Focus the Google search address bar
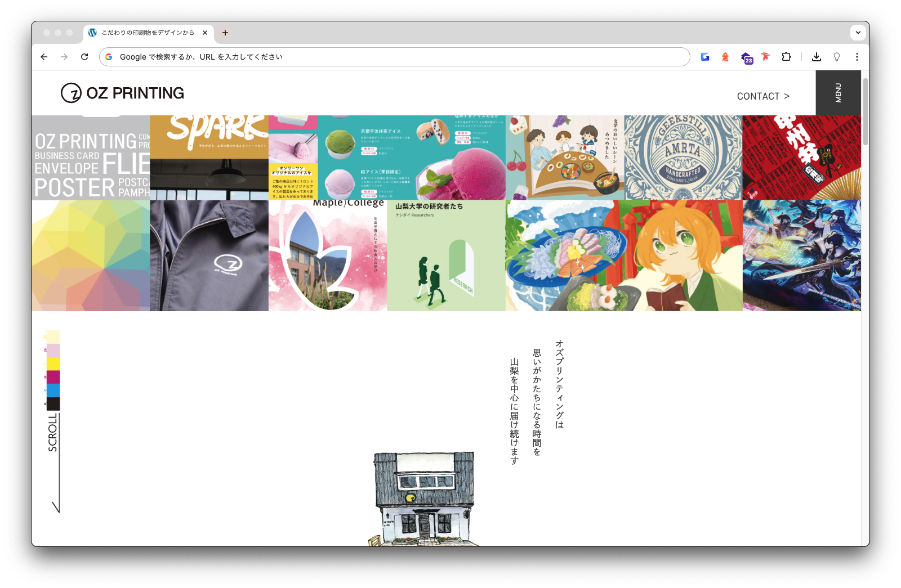Image resolution: width=901 pixels, height=588 pixels. point(394,57)
